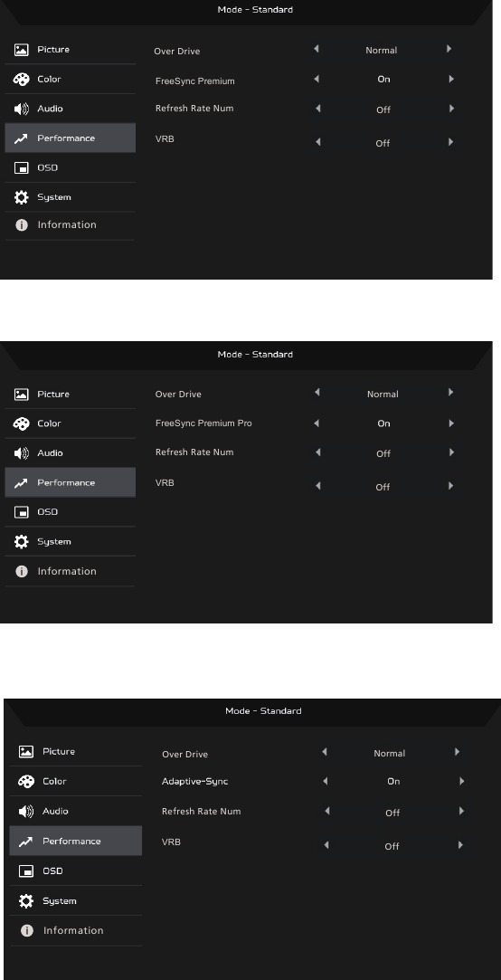Click Performance graph icon in the middle menu
The image size is (501, 980).
tap(21, 483)
